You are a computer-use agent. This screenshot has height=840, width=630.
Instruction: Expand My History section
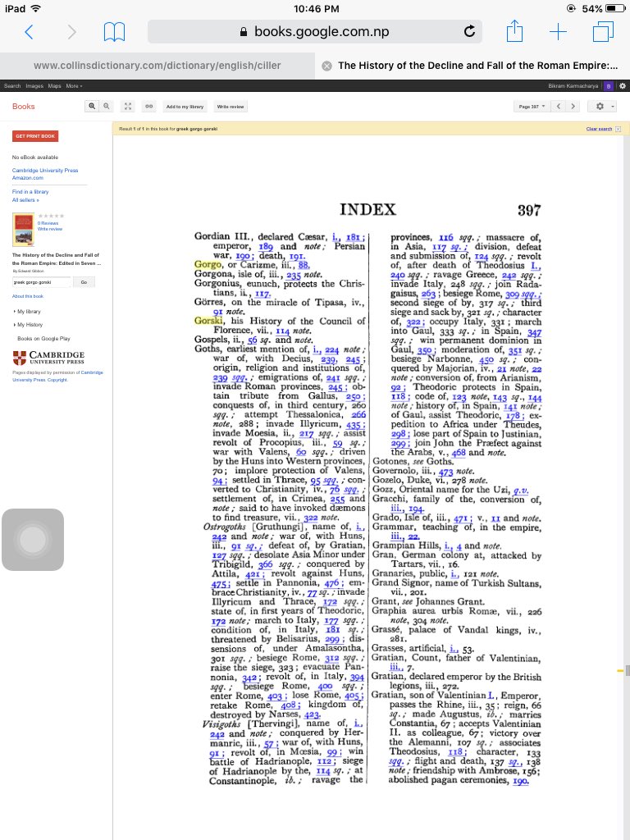coord(29,325)
